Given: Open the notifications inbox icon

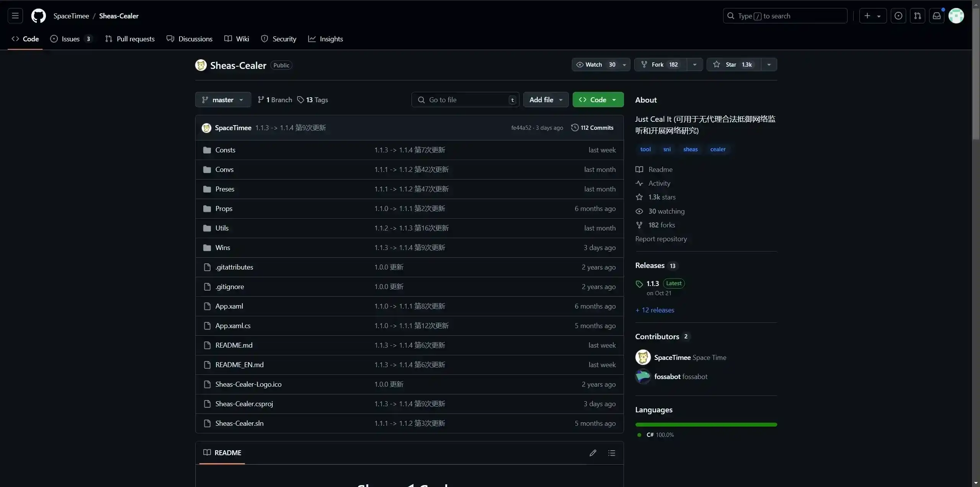Looking at the screenshot, I should coord(937,16).
